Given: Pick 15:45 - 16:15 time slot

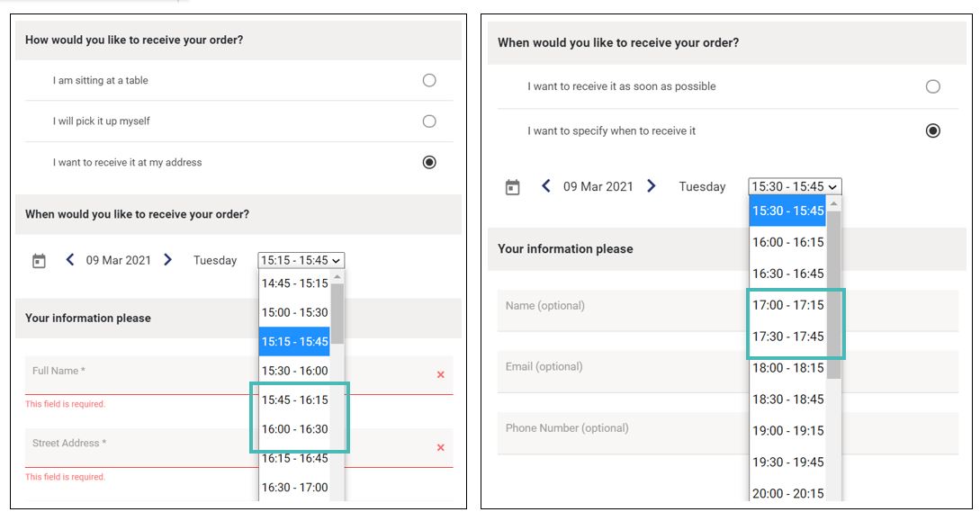Looking at the screenshot, I should tap(294, 400).
